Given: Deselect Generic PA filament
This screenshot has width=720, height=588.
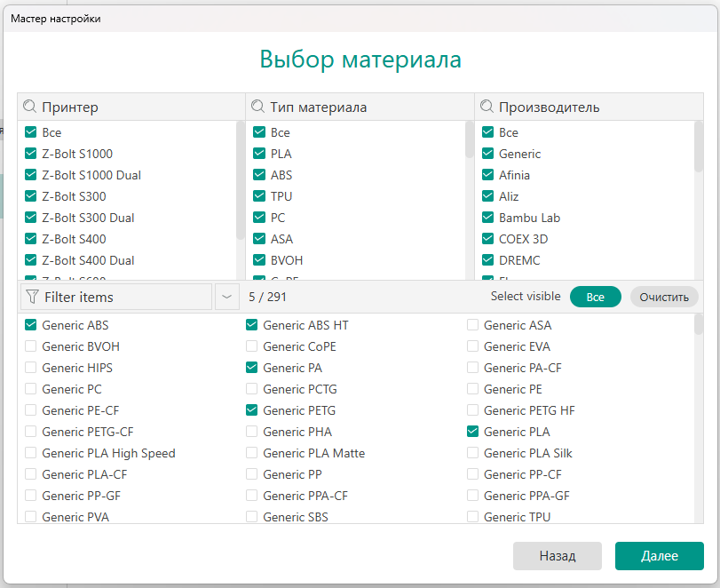Looking at the screenshot, I should 251,368.
